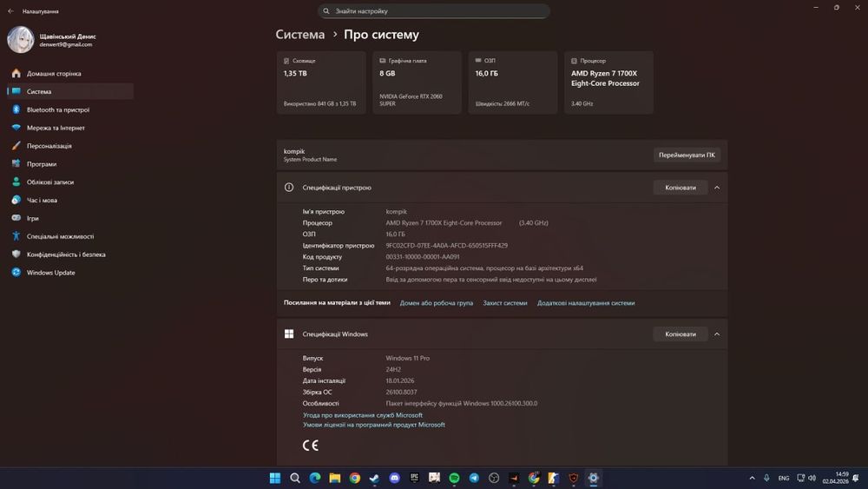The image size is (868, 489).
Task: Open OBS Studio from the taskbar
Action: click(x=494, y=478)
